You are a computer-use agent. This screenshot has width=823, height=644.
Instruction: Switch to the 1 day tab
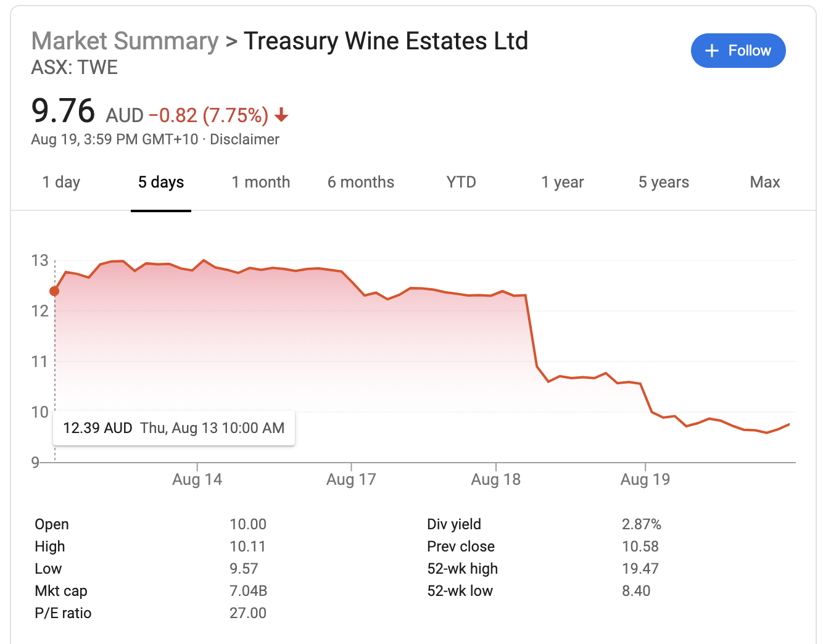[x=61, y=183]
